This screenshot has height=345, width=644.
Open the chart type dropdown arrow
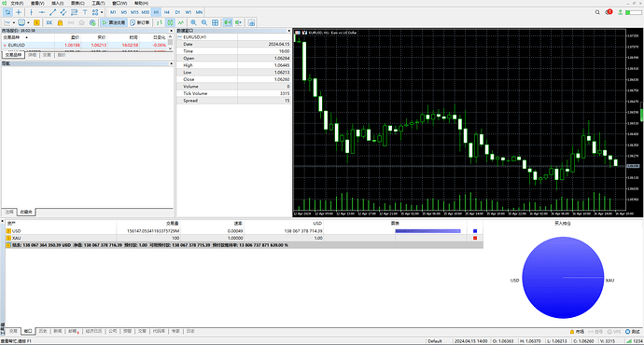pyautogui.click(x=14, y=22)
